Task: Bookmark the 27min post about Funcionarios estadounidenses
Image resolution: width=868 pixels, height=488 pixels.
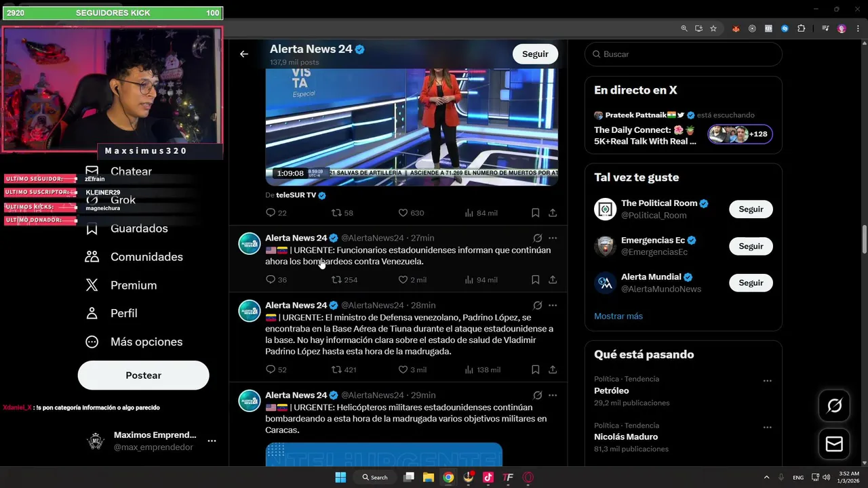Action: click(x=535, y=280)
